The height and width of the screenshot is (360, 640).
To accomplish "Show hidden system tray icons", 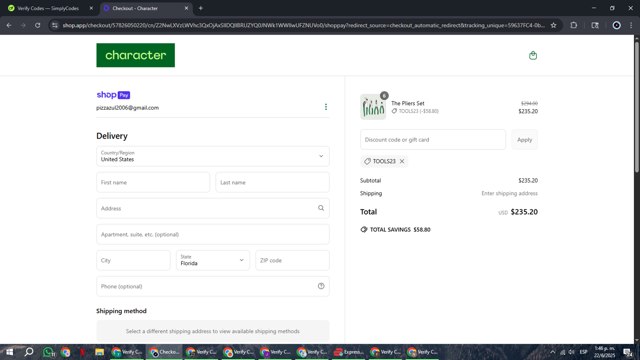I will pos(553,352).
